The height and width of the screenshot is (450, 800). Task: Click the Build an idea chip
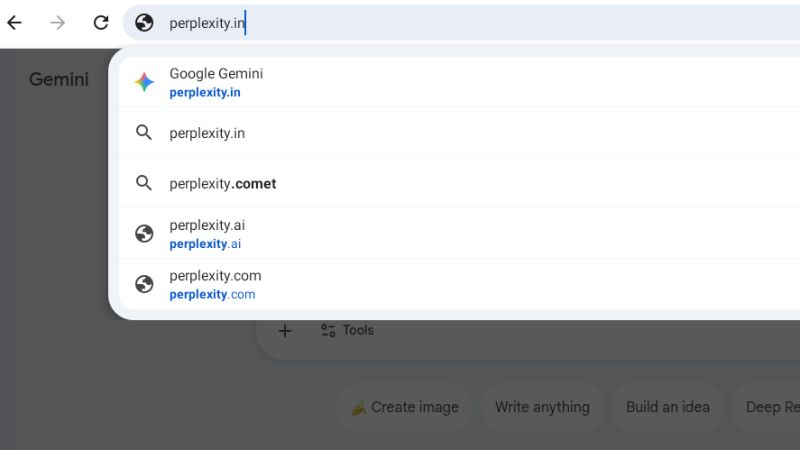coord(668,407)
